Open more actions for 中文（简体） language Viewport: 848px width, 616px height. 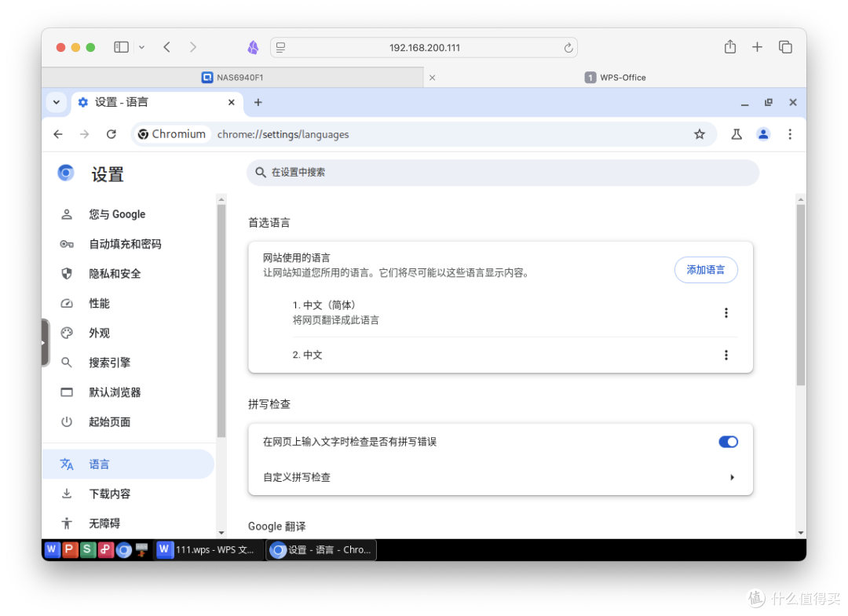(x=726, y=312)
